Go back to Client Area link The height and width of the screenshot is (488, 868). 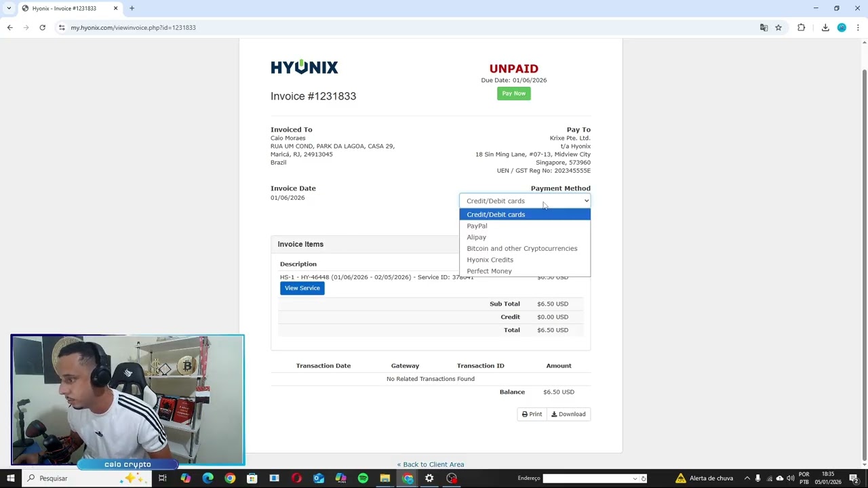431,464
